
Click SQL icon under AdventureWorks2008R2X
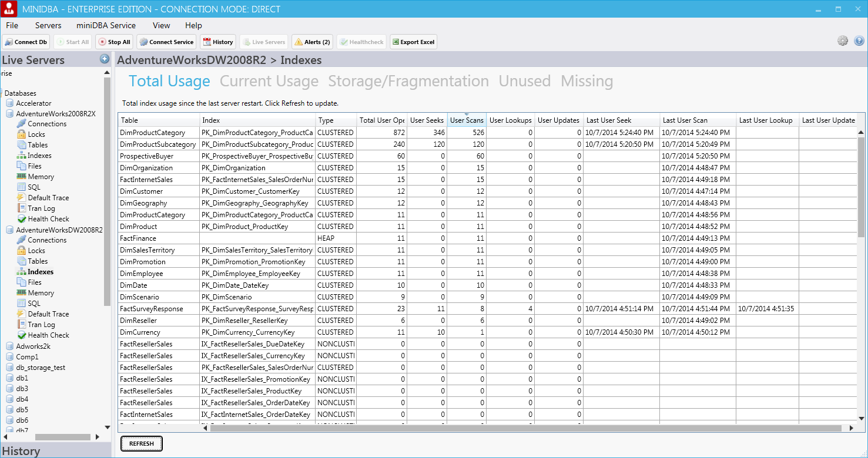coord(21,187)
